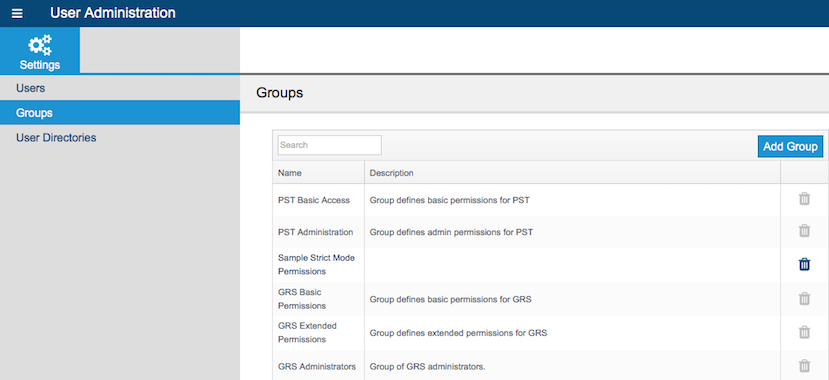
Task: Click trash icon for GRS Extended Permissions
Action: point(804,332)
